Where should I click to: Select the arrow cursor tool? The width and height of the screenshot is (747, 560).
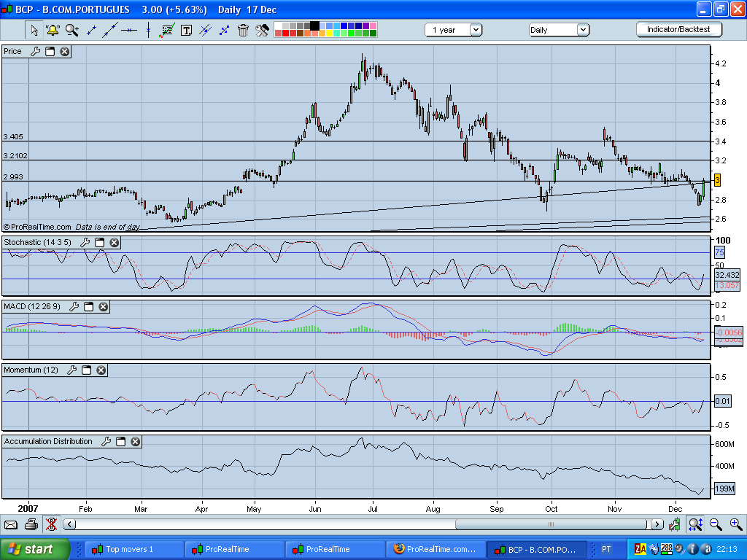[34, 30]
